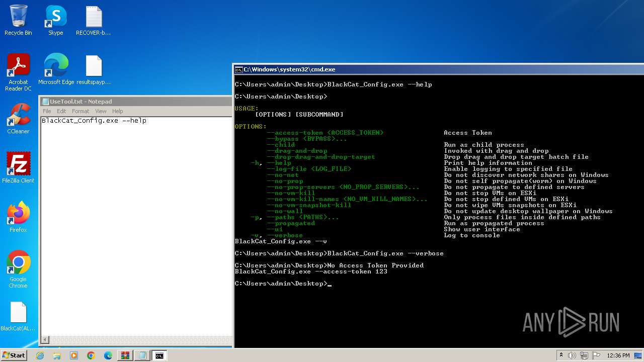Launch Edge from the taskbar

pyautogui.click(x=108, y=355)
